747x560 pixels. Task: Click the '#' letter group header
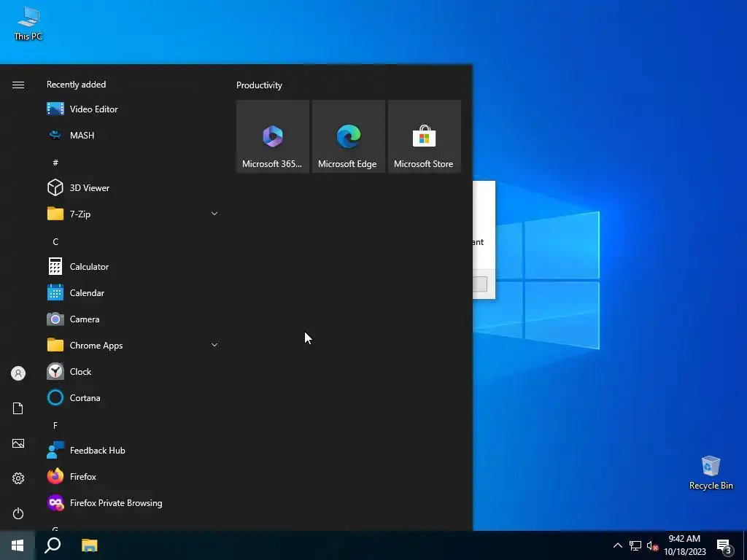[x=55, y=163]
